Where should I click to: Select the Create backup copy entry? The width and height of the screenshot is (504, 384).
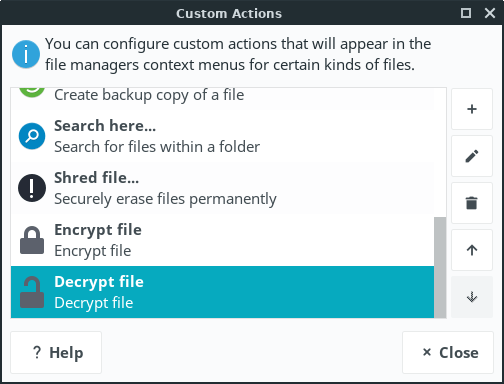click(222, 99)
